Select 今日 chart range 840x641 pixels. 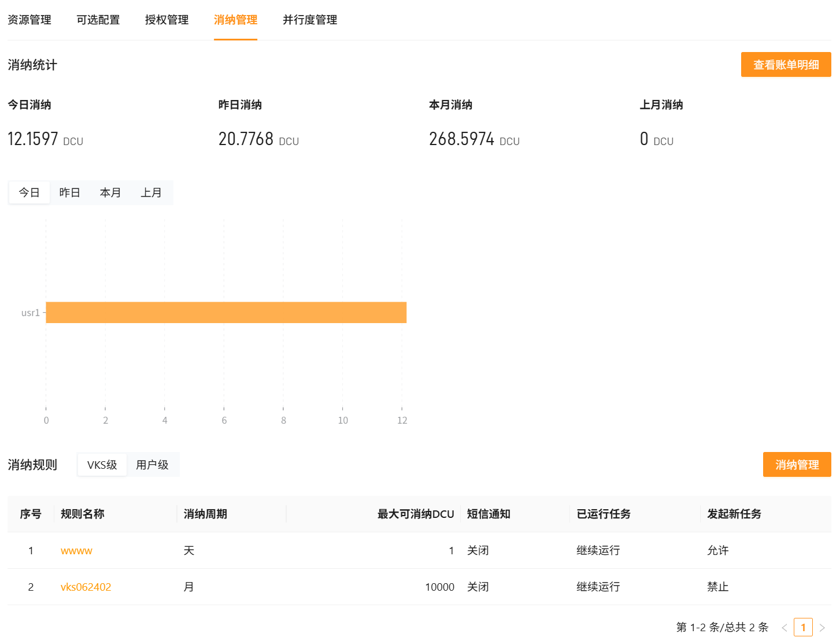coord(29,192)
